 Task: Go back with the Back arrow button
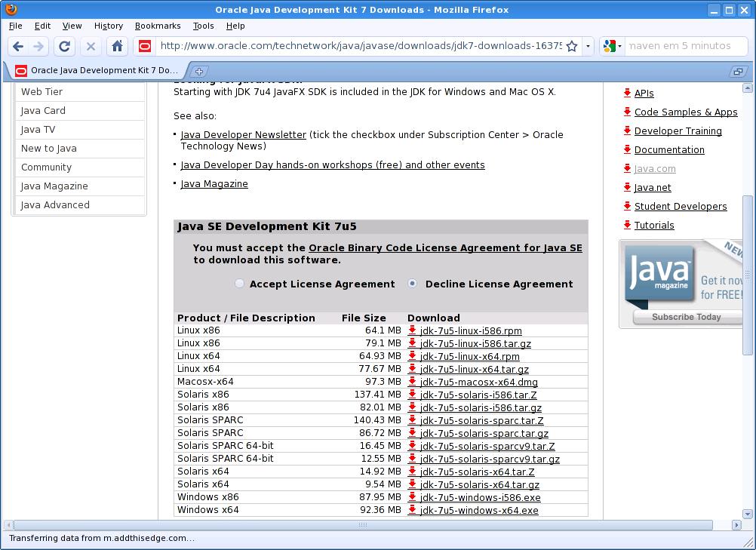click(18, 46)
